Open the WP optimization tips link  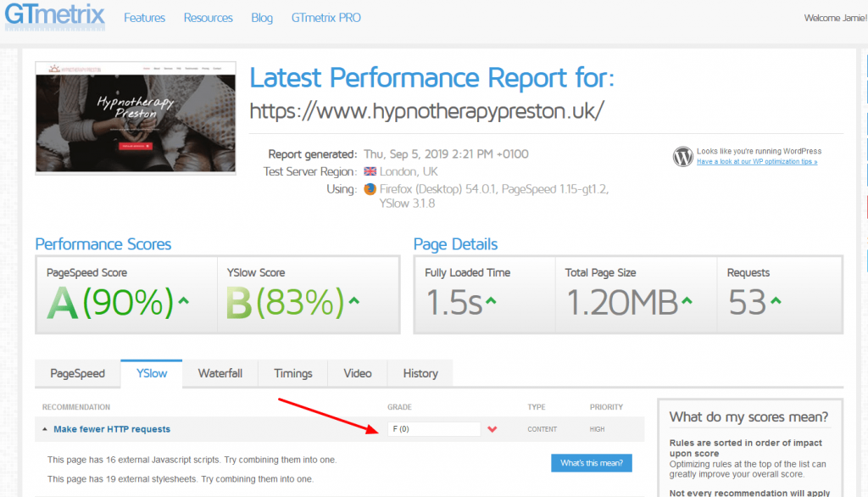756,161
